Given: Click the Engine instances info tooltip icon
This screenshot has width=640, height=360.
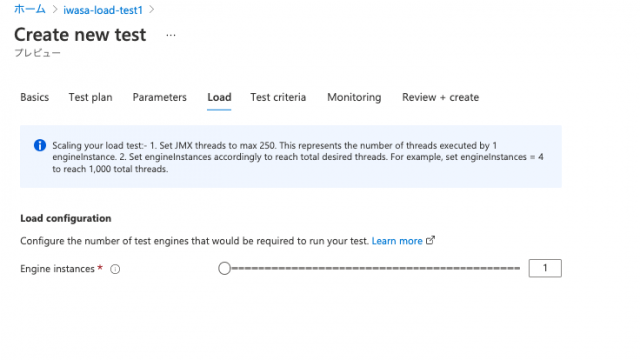Looking at the screenshot, I should tap(115, 269).
